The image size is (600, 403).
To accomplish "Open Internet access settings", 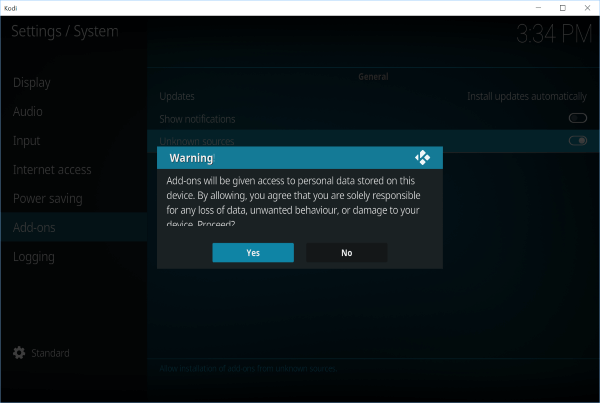I will [52, 170].
